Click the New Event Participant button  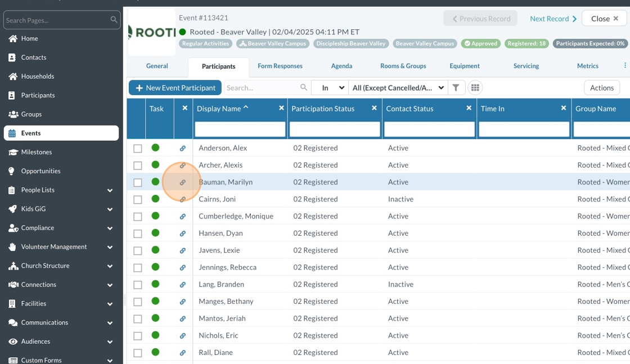175,88
